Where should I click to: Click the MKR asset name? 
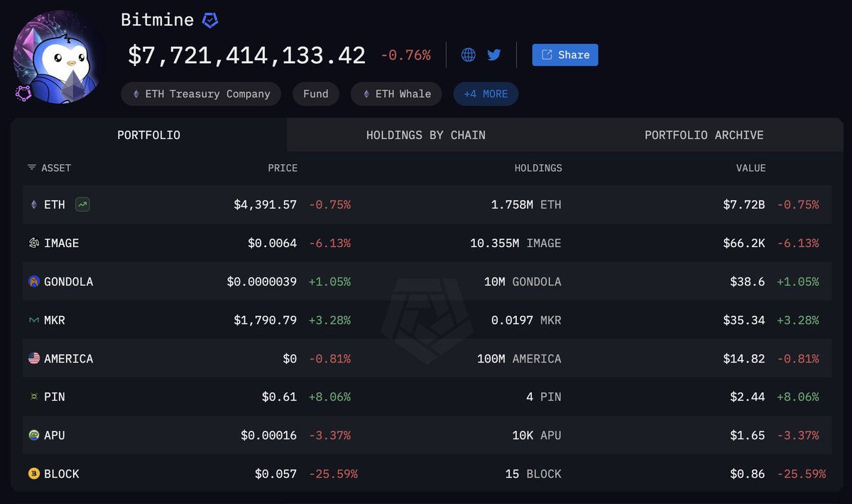pyautogui.click(x=55, y=320)
